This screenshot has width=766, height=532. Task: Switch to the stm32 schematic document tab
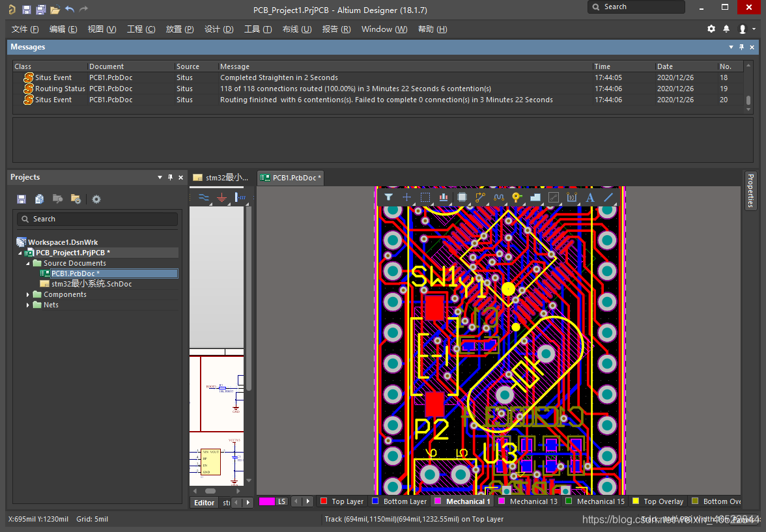click(221, 178)
